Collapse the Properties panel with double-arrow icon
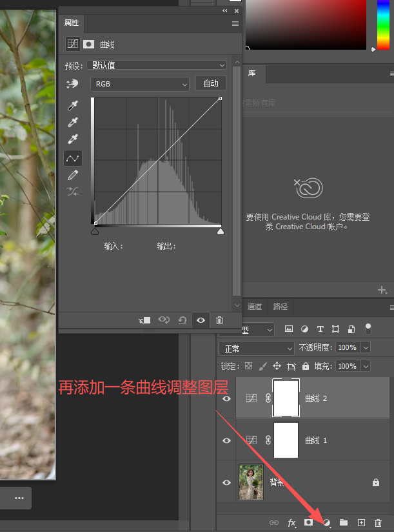Screen dimensions: 394x532 click(x=225, y=11)
